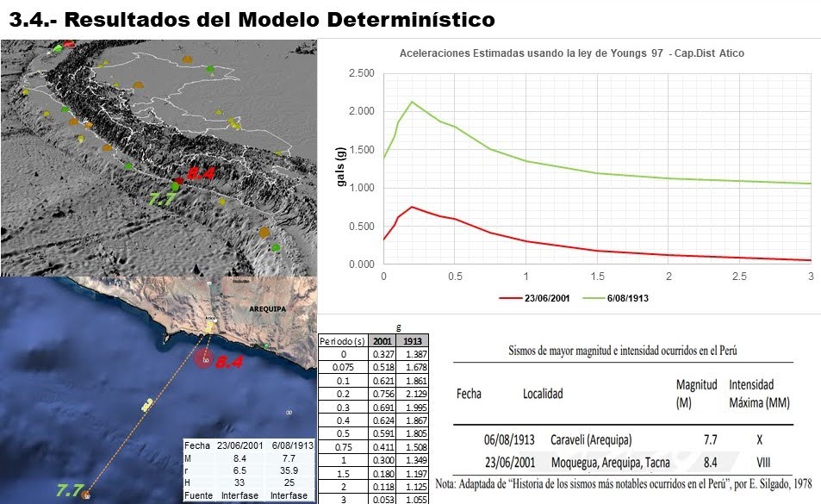This screenshot has height=504, width=821.
Task: Click the red 8.4 label on the relief map
Action: (201, 172)
